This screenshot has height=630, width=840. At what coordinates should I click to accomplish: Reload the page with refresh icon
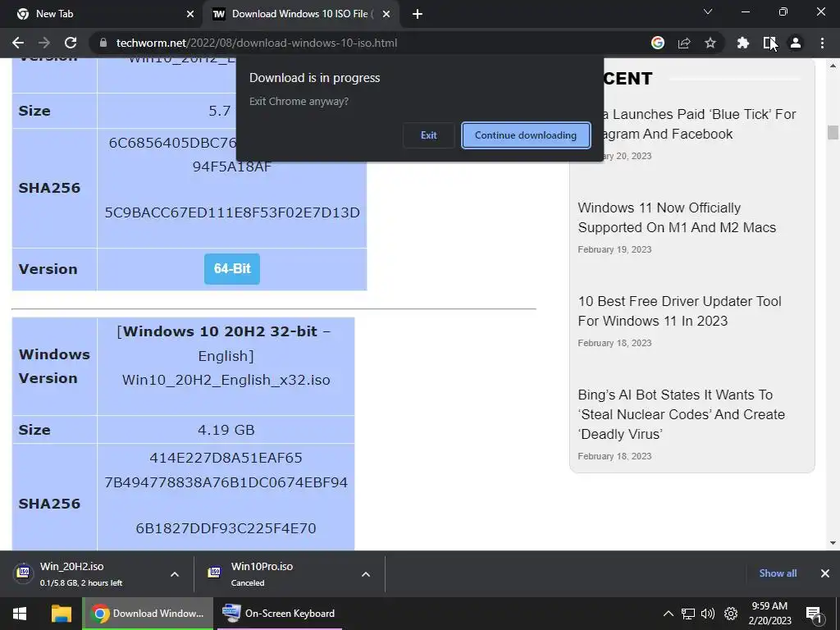71,43
